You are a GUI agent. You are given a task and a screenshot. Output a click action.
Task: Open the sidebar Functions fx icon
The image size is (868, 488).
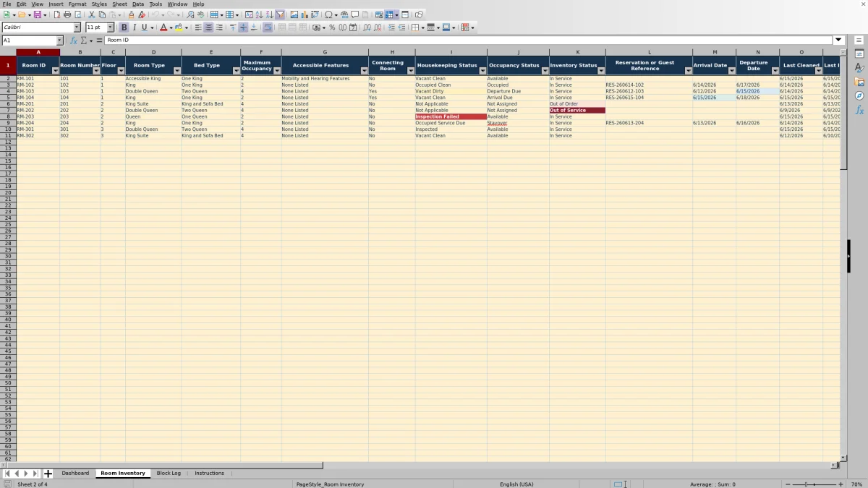tap(859, 110)
